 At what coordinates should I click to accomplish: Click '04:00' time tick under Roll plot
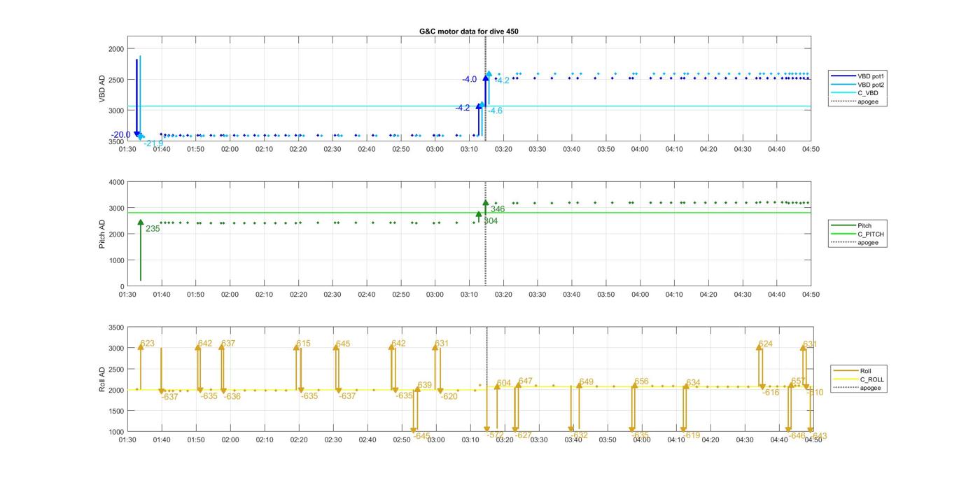(641, 440)
